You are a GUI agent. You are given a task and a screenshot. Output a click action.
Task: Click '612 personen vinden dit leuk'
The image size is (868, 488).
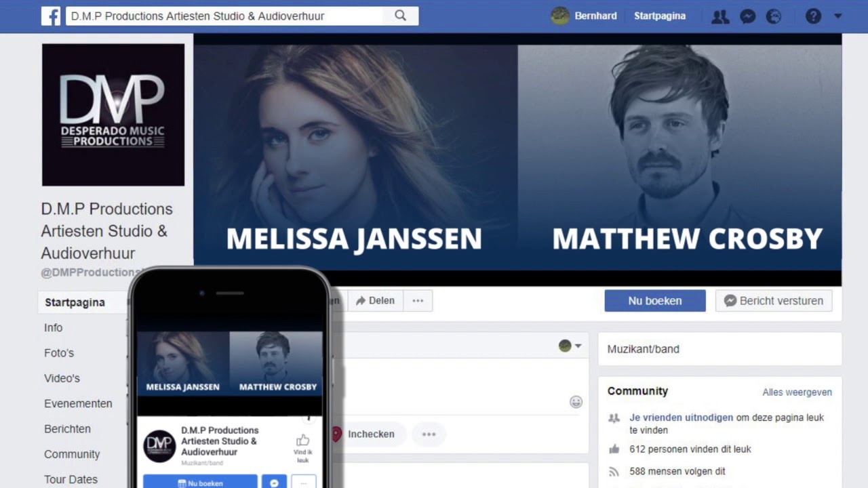tap(690, 449)
